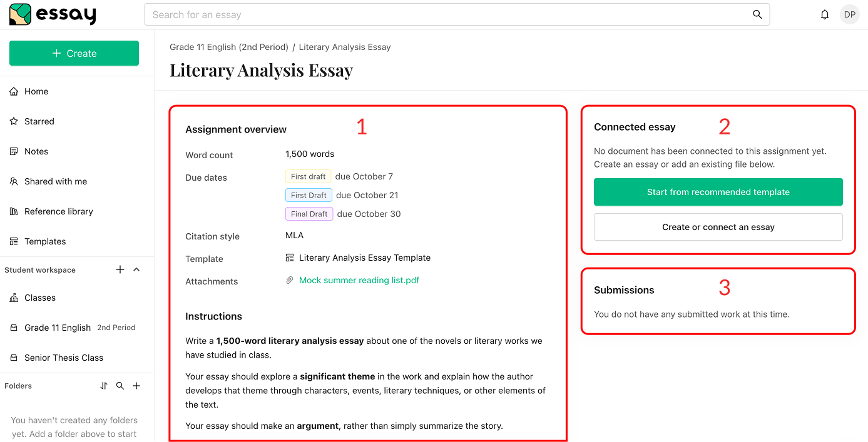This screenshot has width=868, height=442.
Task: Click the essay logo icon
Action: [20, 14]
